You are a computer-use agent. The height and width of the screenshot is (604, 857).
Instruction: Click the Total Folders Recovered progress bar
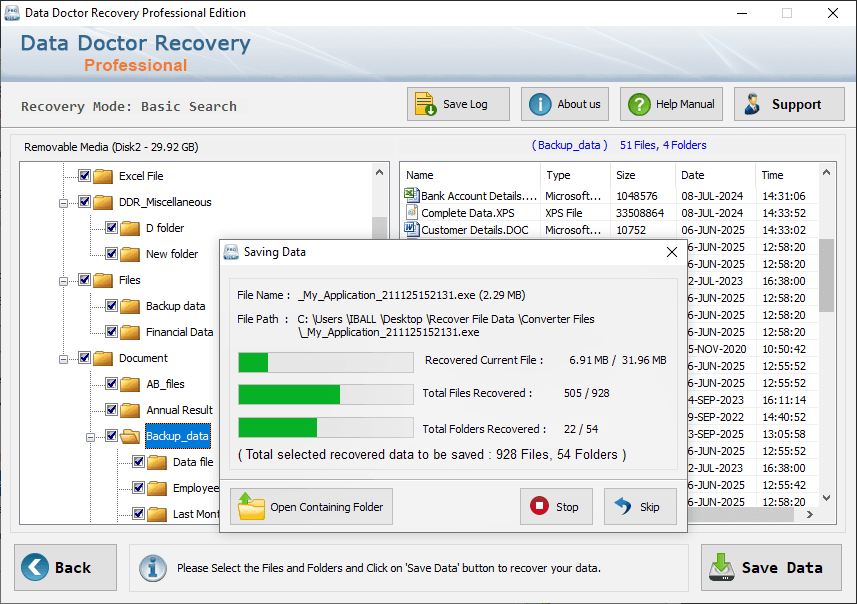(326, 427)
